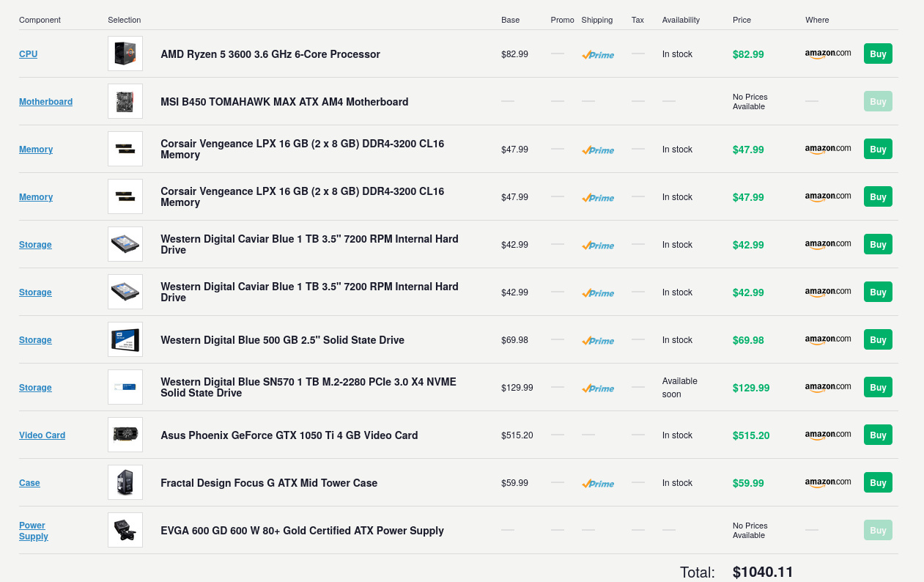Open the amazon.com logo for the WD Blue 500 GB SSD

point(828,339)
